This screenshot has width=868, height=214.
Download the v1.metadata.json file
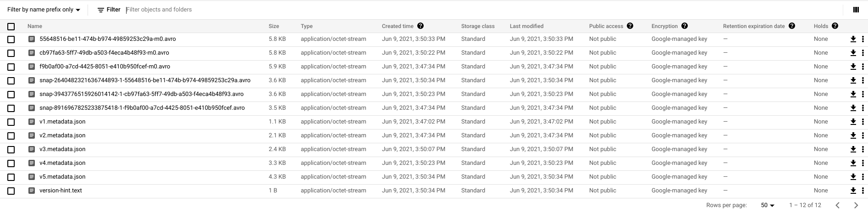click(x=853, y=122)
